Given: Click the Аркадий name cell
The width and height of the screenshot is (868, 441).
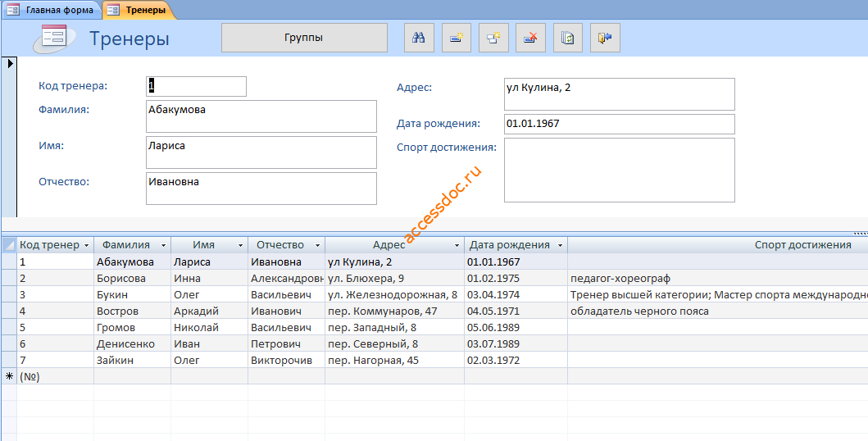Looking at the screenshot, I should tap(209, 311).
